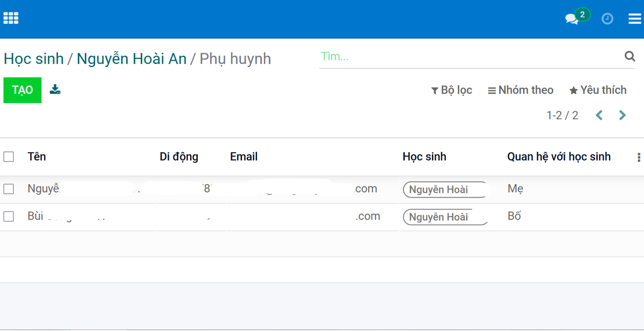This screenshot has height=331, width=644.
Task: Open the Nhóm theo grouping dropdown
Action: 521,90
